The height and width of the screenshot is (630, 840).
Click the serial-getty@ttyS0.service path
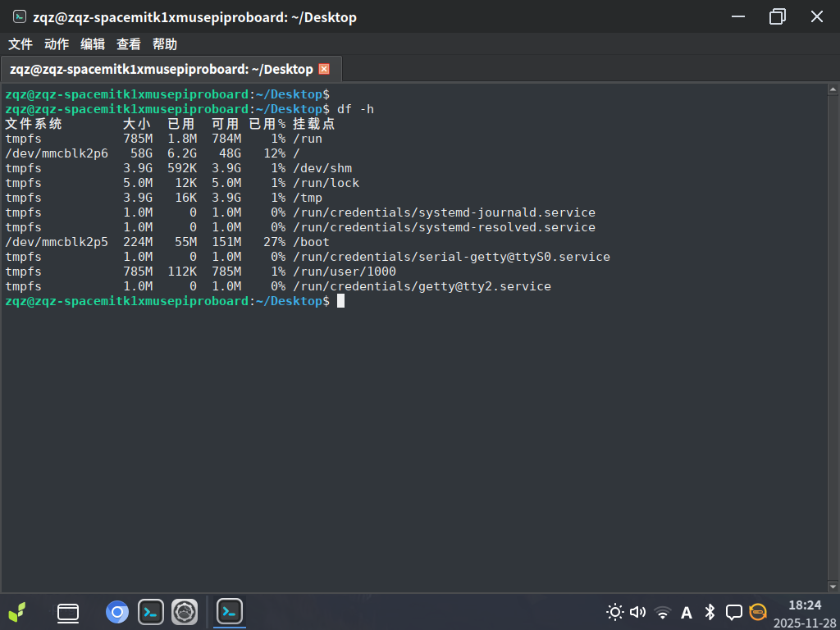point(452,257)
